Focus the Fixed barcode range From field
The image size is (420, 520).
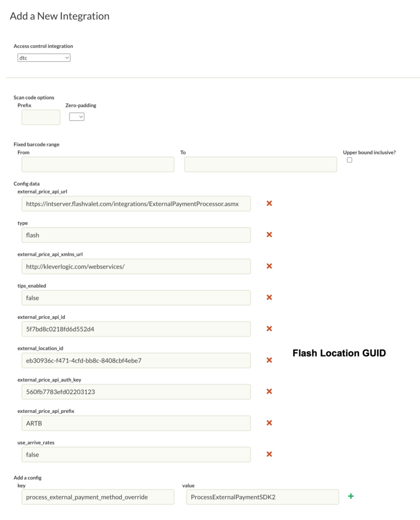tap(98, 165)
